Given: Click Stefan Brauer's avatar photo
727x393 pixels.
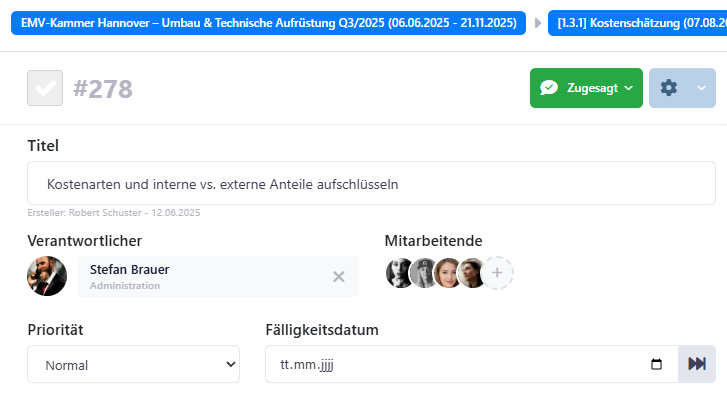Looking at the screenshot, I should (x=47, y=276).
